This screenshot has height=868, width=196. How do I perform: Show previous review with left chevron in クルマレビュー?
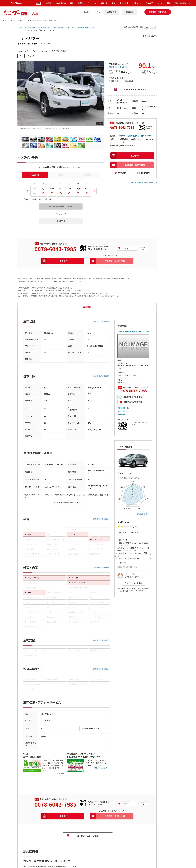(x=116, y=556)
